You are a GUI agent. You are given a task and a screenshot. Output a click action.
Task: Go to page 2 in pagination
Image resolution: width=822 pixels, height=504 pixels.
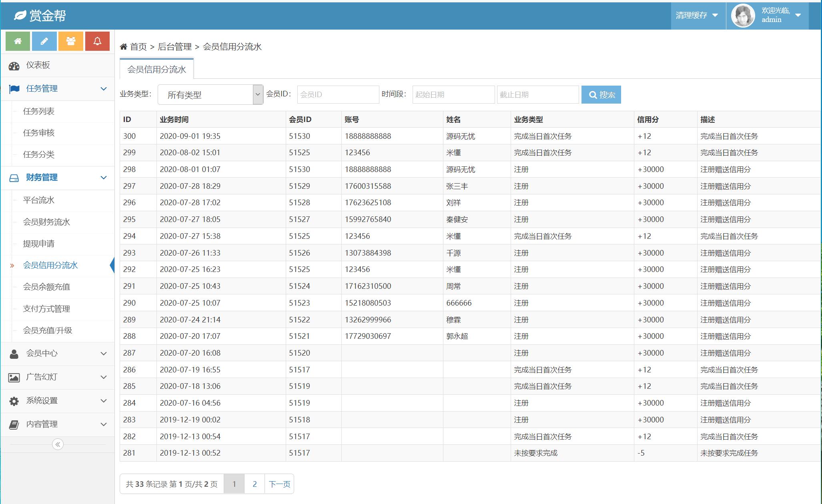255,484
